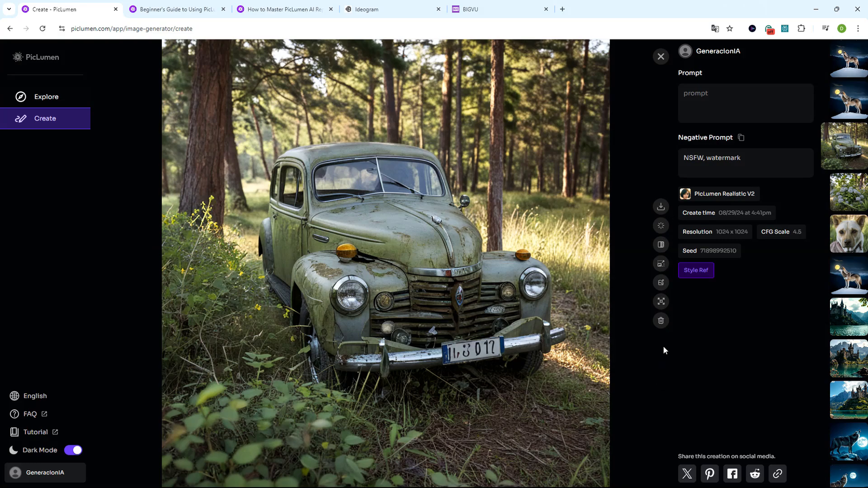Switch to the Ideogram browser tab

(391, 9)
